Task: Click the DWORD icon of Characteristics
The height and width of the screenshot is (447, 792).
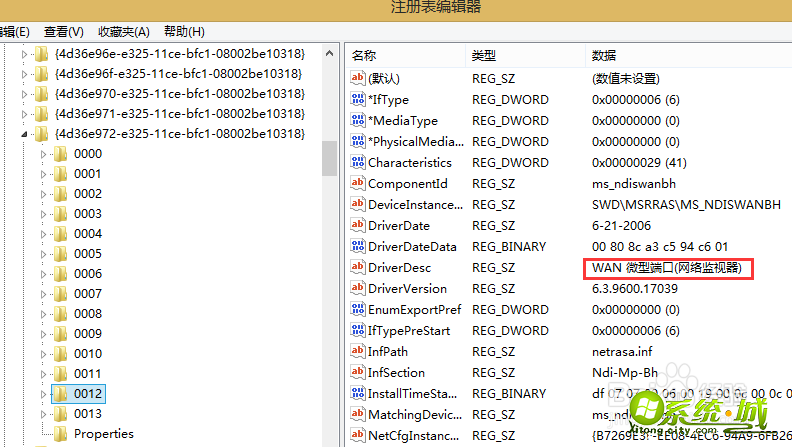Action: [x=358, y=162]
